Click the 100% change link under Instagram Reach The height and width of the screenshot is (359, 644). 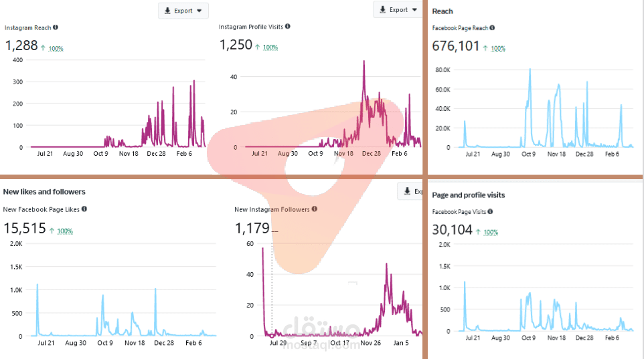point(56,48)
